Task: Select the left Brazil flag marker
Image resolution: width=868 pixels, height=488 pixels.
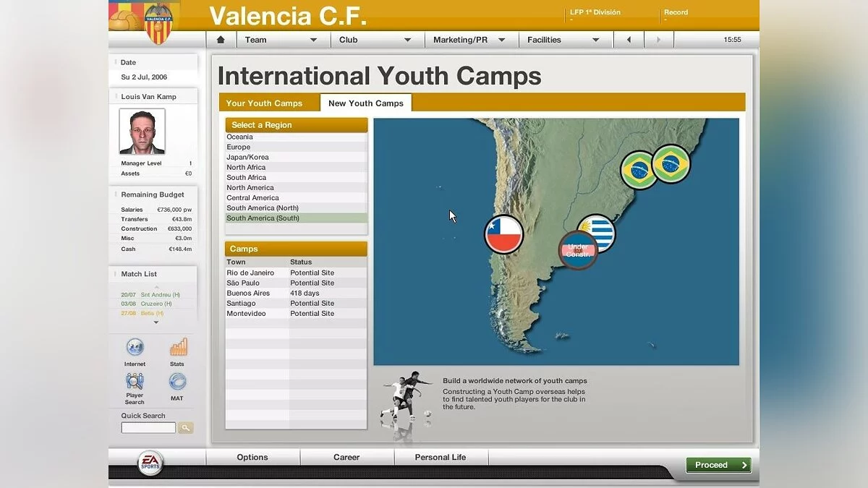Action: click(638, 170)
